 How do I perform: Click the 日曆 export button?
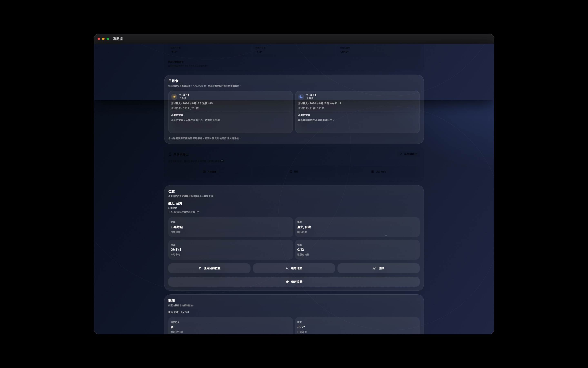point(294,172)
